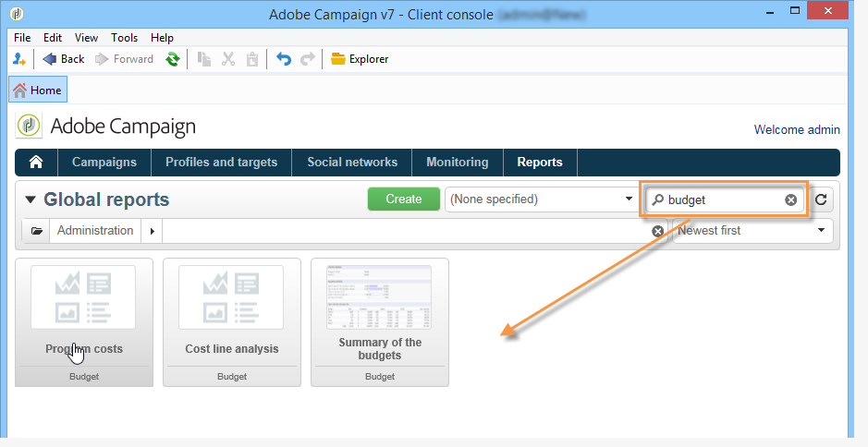
Task: Open the Edit menu
Action: pyautogui.click(x=53, y=38)
